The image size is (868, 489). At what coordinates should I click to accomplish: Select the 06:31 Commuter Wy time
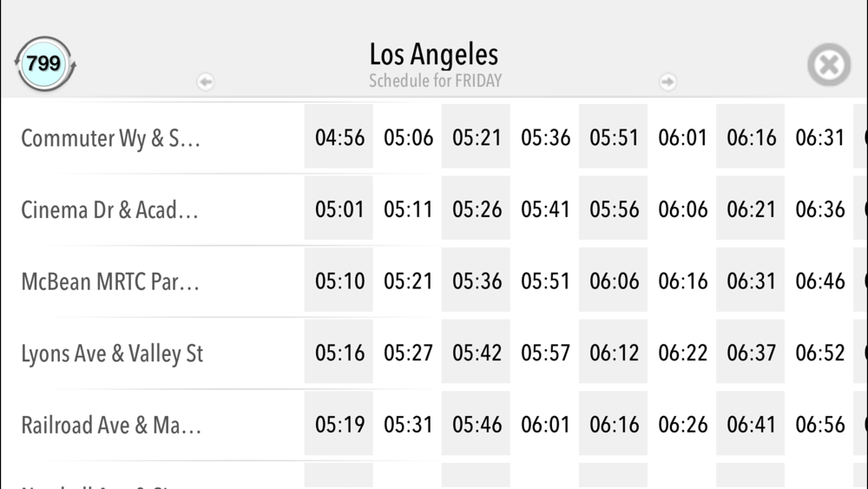click(819, 138)
